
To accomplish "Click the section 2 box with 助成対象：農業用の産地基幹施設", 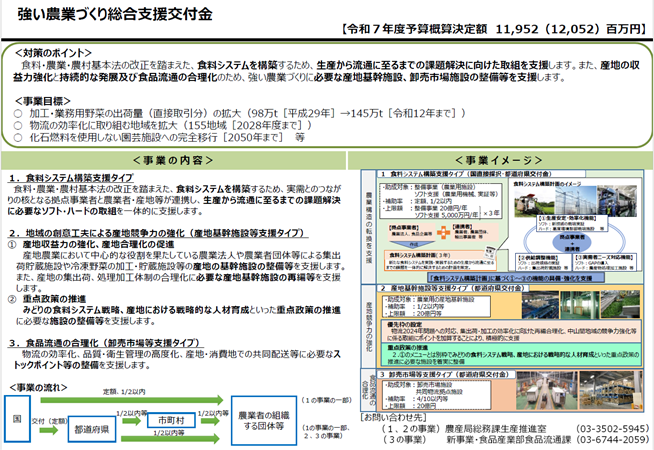I will (x=435, y=306).
